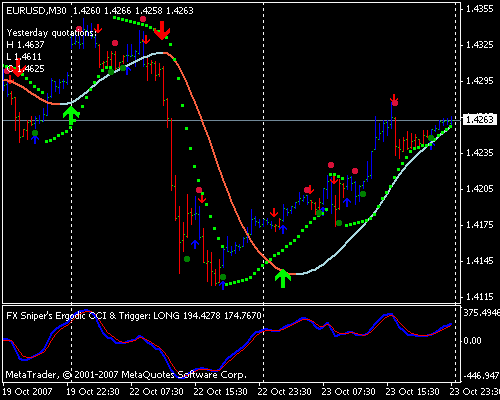Click the 1.4145 price scale label

click(x=480, y=261)
